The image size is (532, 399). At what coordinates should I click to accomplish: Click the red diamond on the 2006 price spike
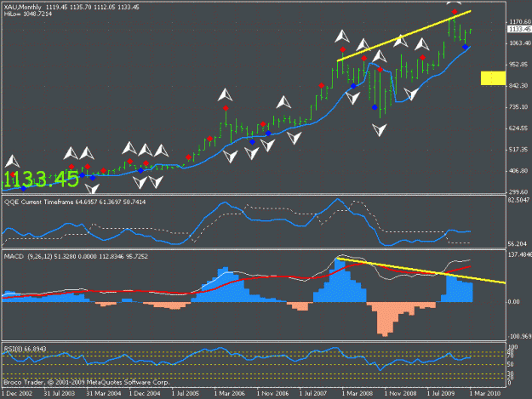(226, 109)
